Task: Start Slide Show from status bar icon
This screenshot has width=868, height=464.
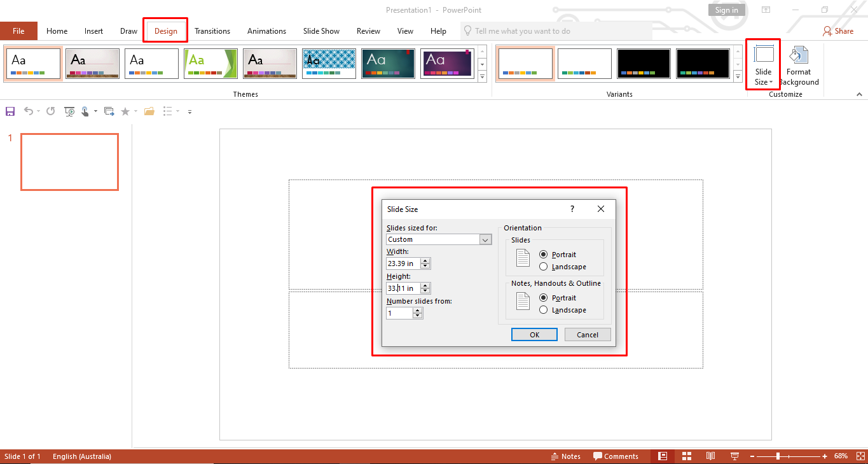Action: (735, 456)
